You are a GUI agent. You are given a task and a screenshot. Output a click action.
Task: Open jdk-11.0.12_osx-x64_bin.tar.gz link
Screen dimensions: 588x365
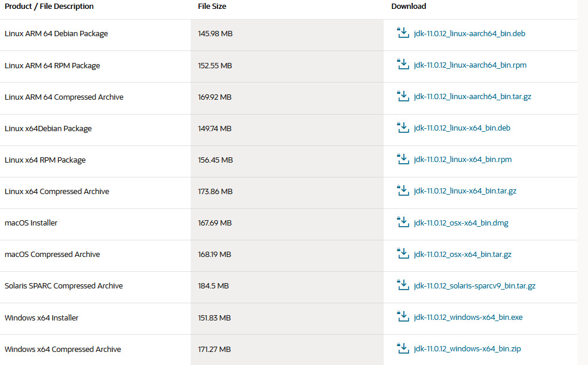coord(463,254)
